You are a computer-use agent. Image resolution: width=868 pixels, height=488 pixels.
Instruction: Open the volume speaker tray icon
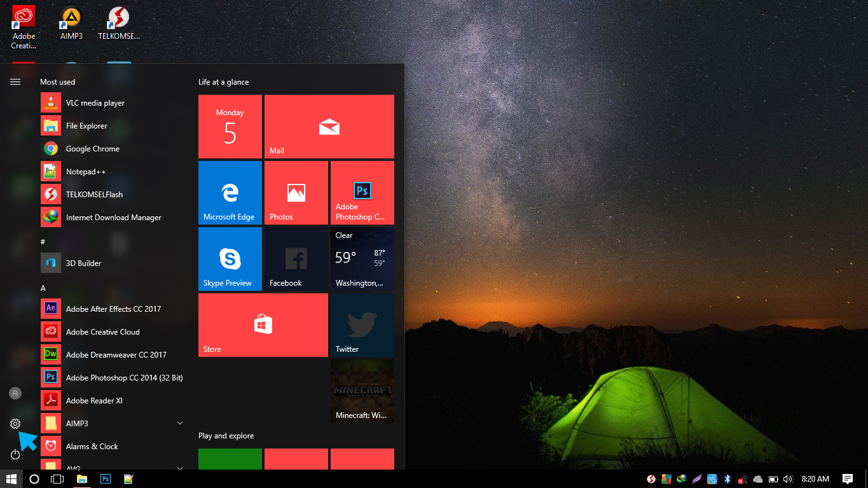tap(789, 479)
